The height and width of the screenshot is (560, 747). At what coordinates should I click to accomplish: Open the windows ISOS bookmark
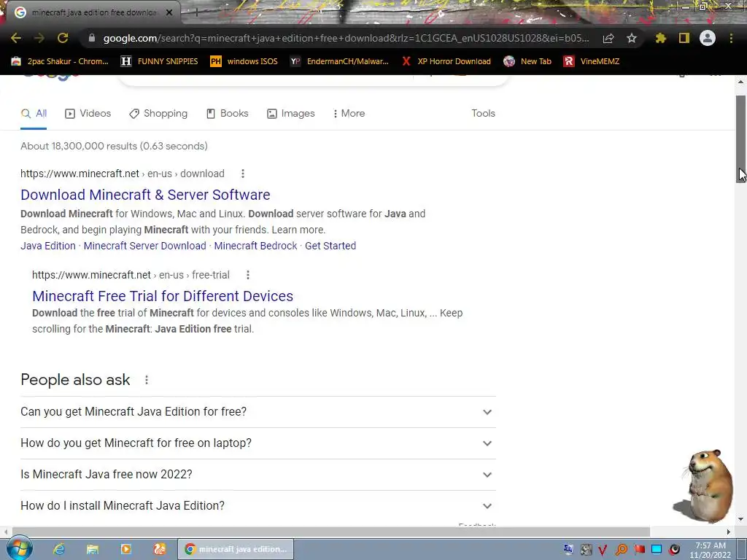pos(244,61)
